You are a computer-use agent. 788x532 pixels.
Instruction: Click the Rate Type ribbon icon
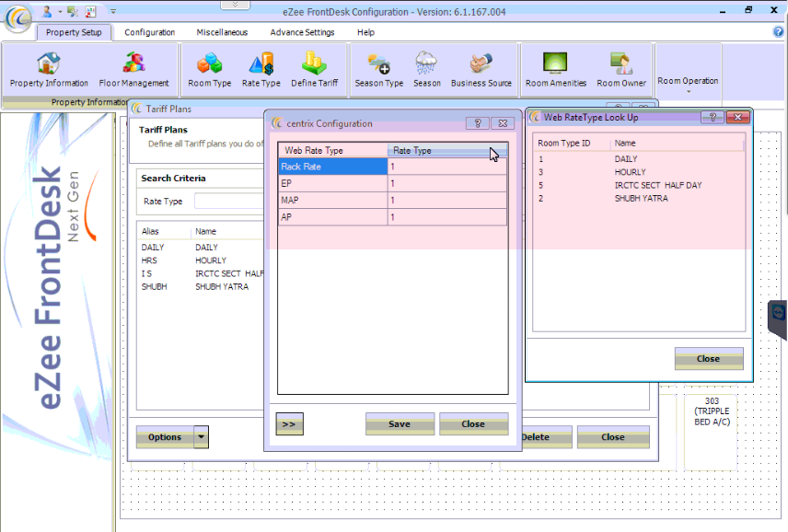click(261, 70)
